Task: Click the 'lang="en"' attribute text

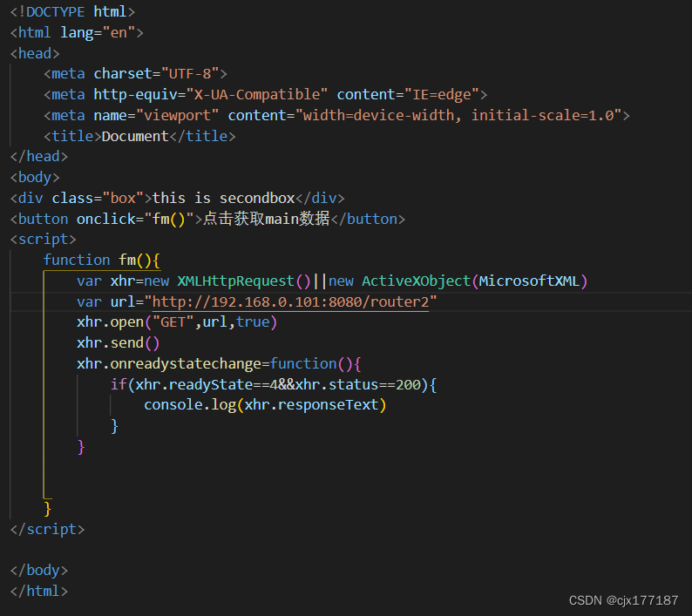Action: click(98, 32)
